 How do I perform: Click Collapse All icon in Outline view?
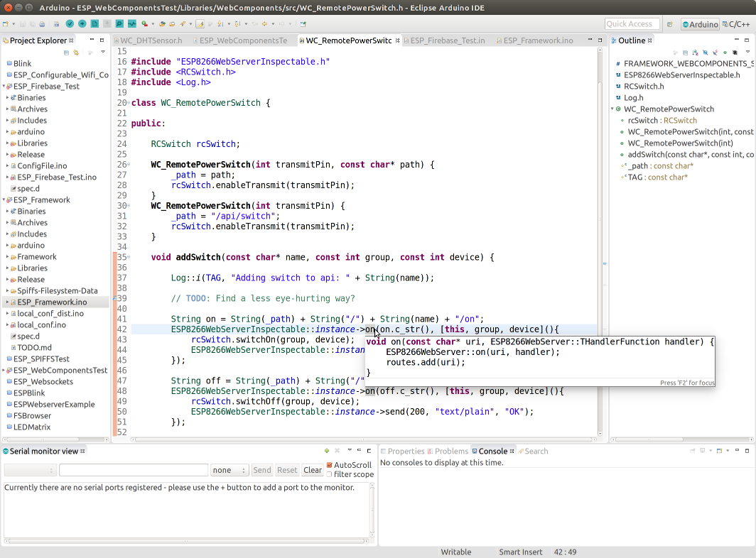pos(685,53)
